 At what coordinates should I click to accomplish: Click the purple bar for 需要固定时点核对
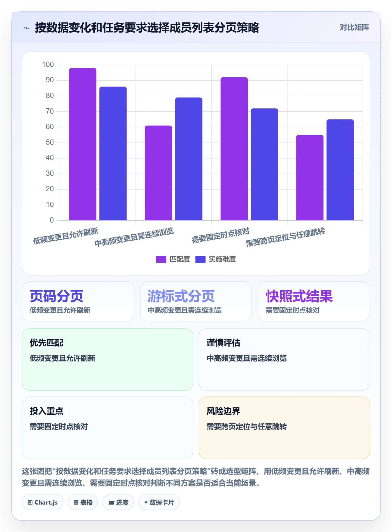pos(234,149)
